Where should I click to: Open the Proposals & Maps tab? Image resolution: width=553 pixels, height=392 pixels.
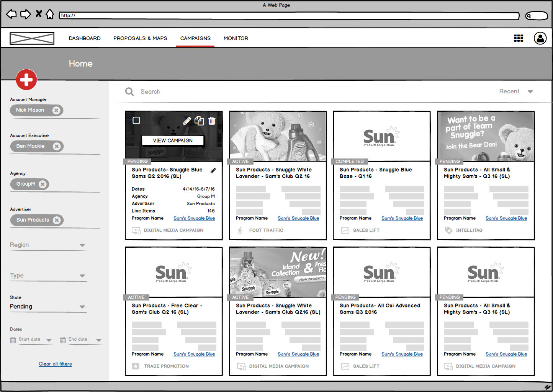[140, 38]
